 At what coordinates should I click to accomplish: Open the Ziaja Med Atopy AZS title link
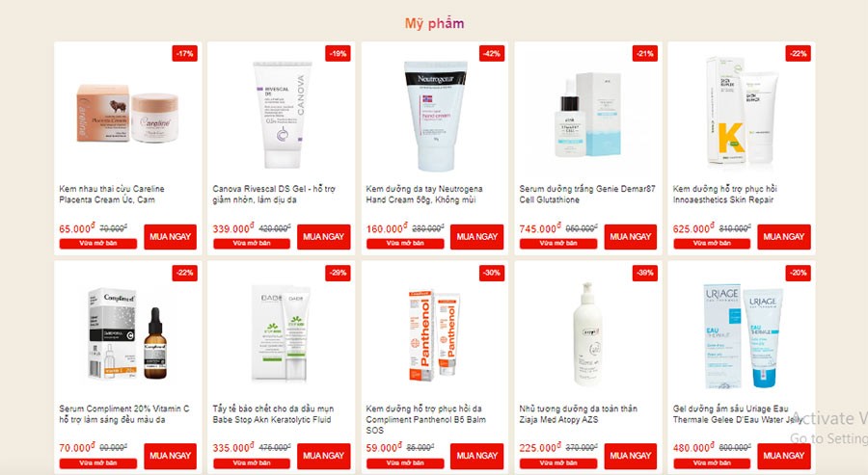click(x=578, y=414)
